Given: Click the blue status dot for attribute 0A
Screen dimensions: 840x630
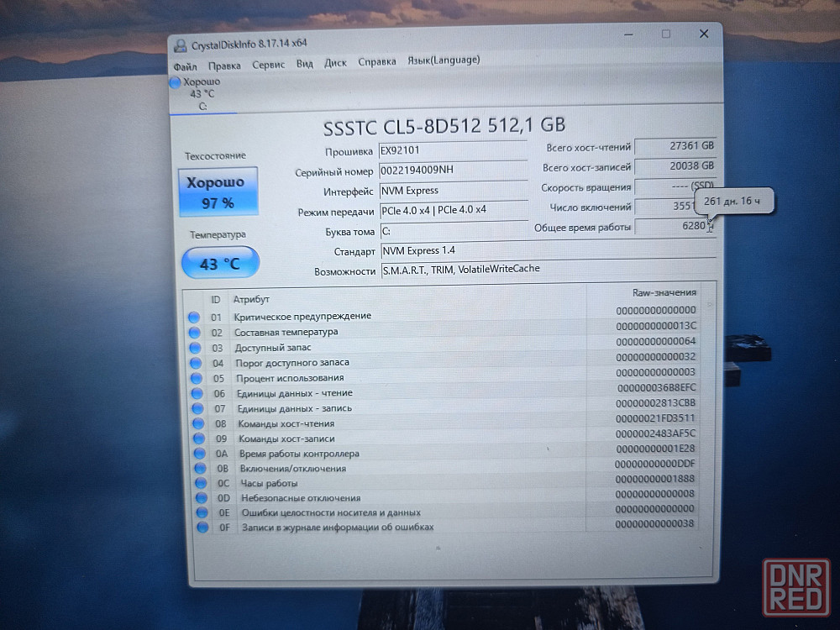Looking at the screenshot, I should tap(199, 454).
